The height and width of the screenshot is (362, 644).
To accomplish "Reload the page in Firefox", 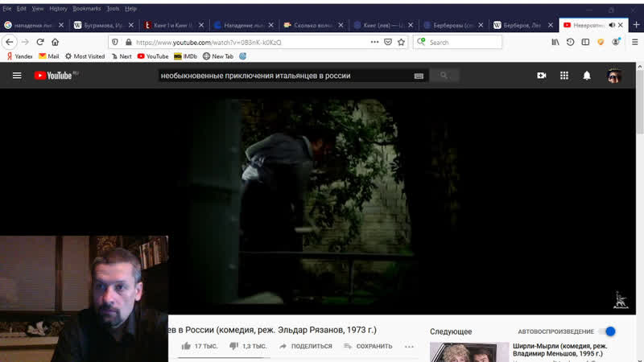I will tap(40, 42).
